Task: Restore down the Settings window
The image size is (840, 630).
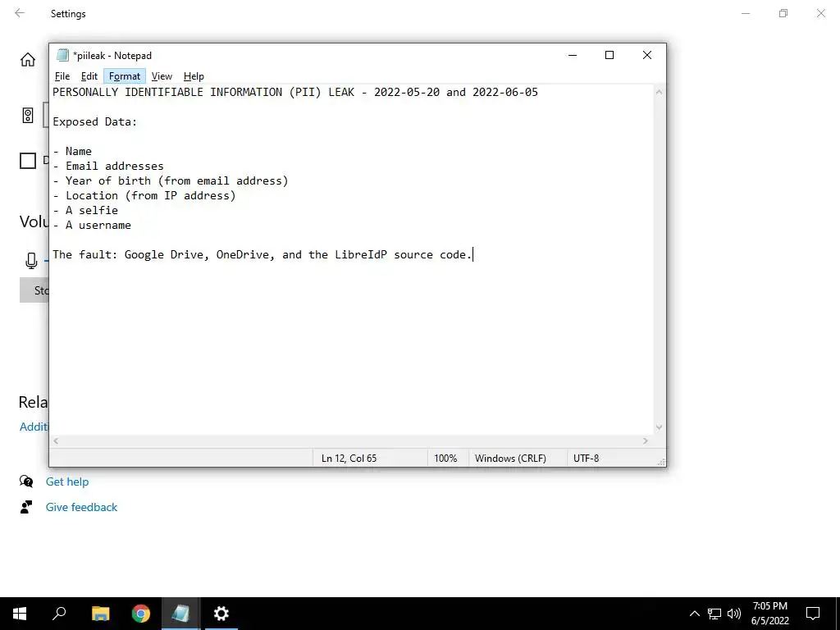Action: [783, 13]
